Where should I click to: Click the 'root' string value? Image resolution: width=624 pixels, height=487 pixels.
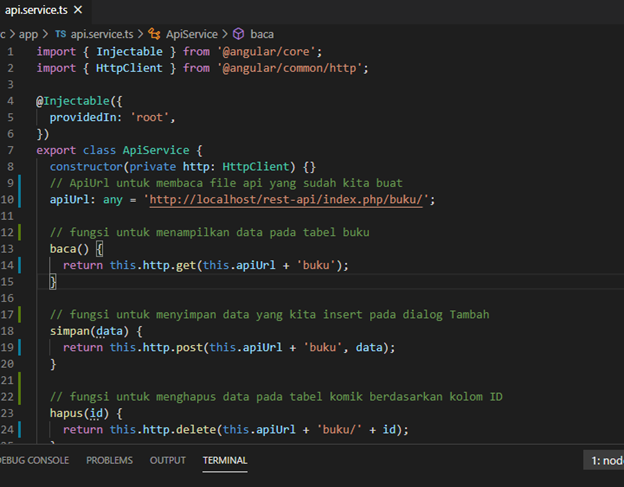pos(149,117)
